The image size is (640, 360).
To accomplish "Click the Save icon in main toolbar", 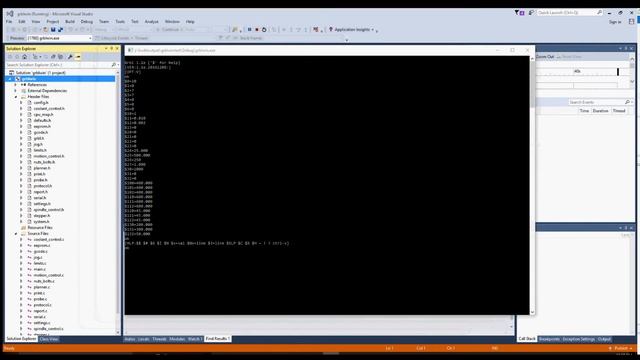I will click(53, 30).
